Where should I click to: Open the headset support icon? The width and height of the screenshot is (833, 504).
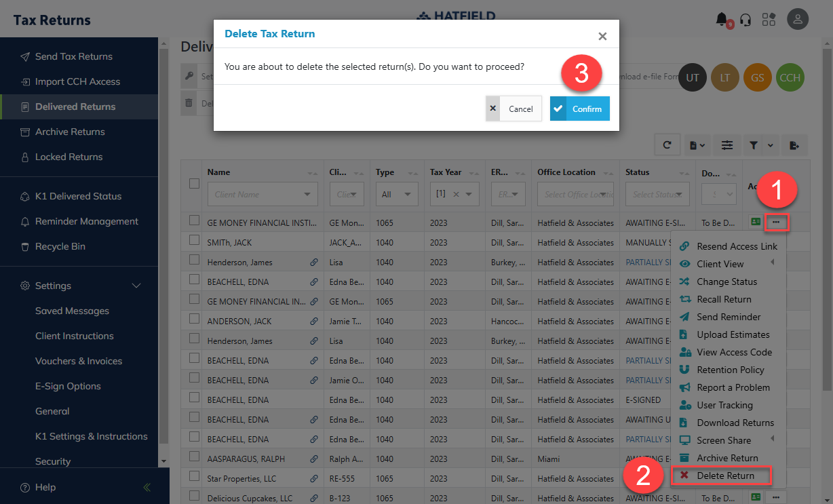(745, 20)
